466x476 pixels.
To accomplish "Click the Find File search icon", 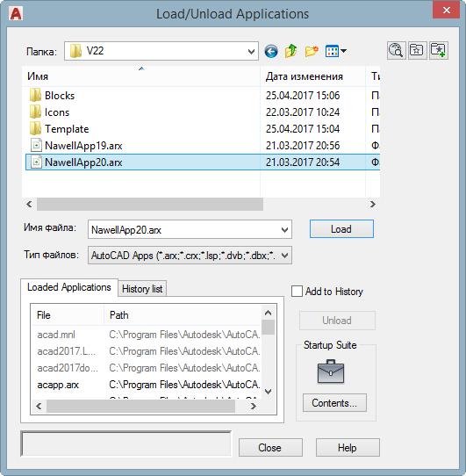I will coord(396,50).
